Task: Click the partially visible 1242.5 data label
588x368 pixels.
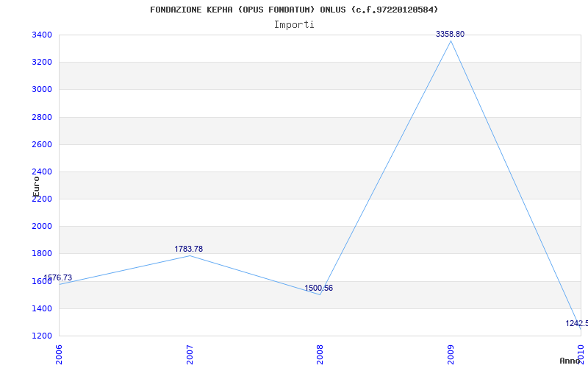Action: 577,323
